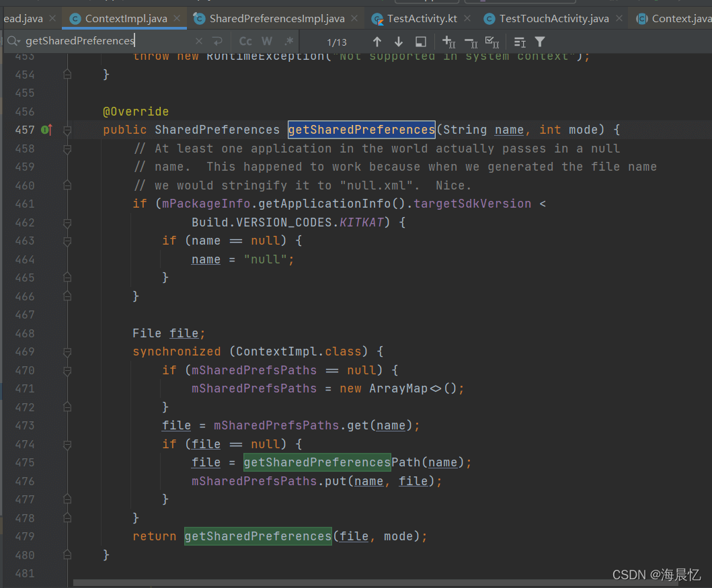Collapse the fold marker at line 474
This screenshot has width=712, height=588.
(x=67, y=445)
